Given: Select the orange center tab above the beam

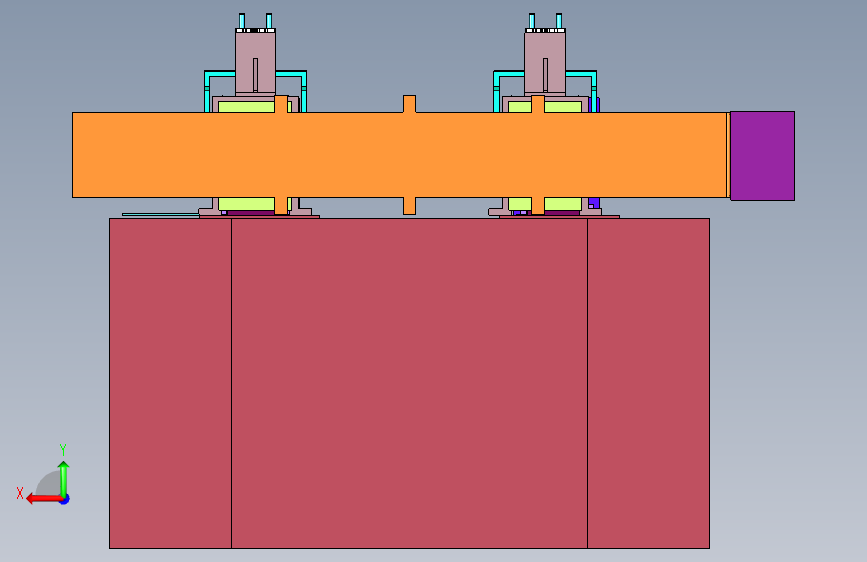Looking at the screenshot, I should click(x=409, y=104).
